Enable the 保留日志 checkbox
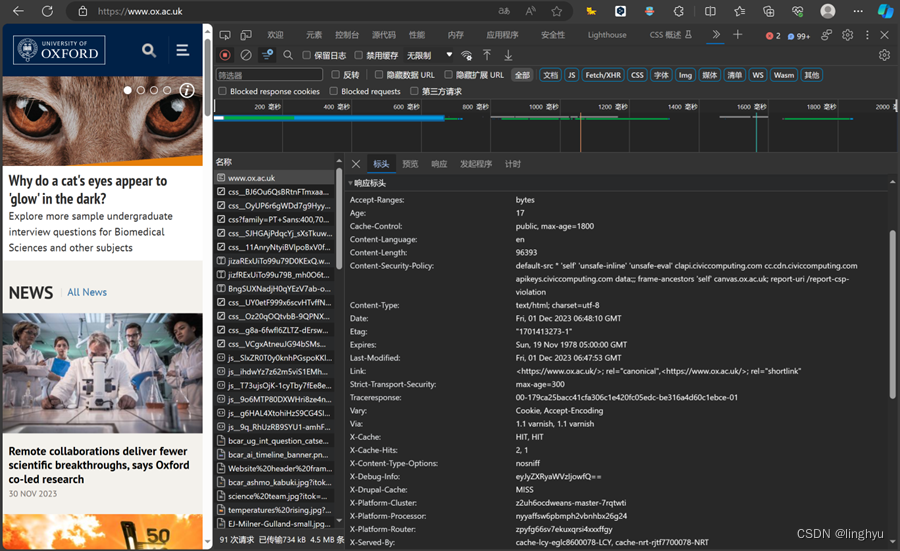The image size is (900, 551). [307, 55]
